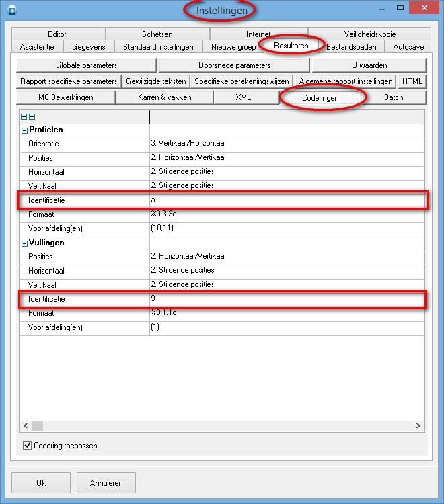Select the Gegevens tab
Screen dimensions: 444x504
(89, 47)
